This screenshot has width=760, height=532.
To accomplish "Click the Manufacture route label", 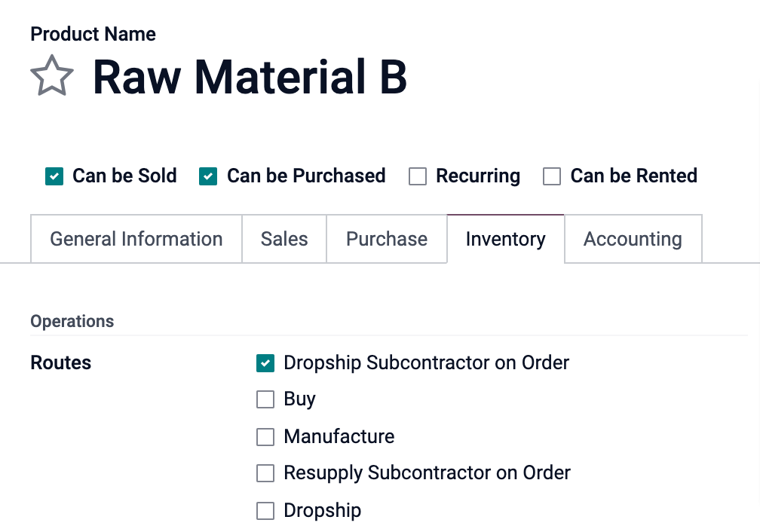I will [x=339, y=437].
